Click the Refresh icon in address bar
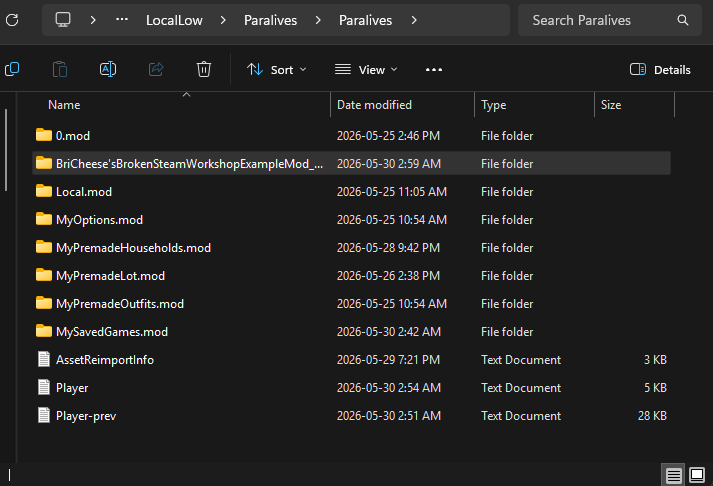The width and height of the screenshot is (713, 486). 12,20
